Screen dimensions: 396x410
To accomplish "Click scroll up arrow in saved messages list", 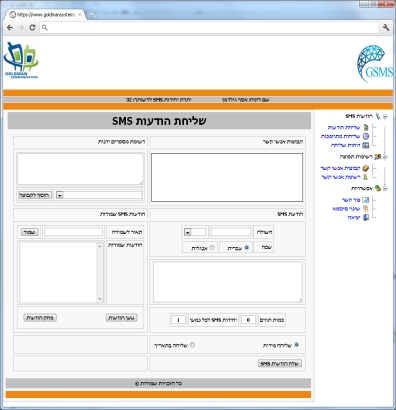I will tap(100, 246).
